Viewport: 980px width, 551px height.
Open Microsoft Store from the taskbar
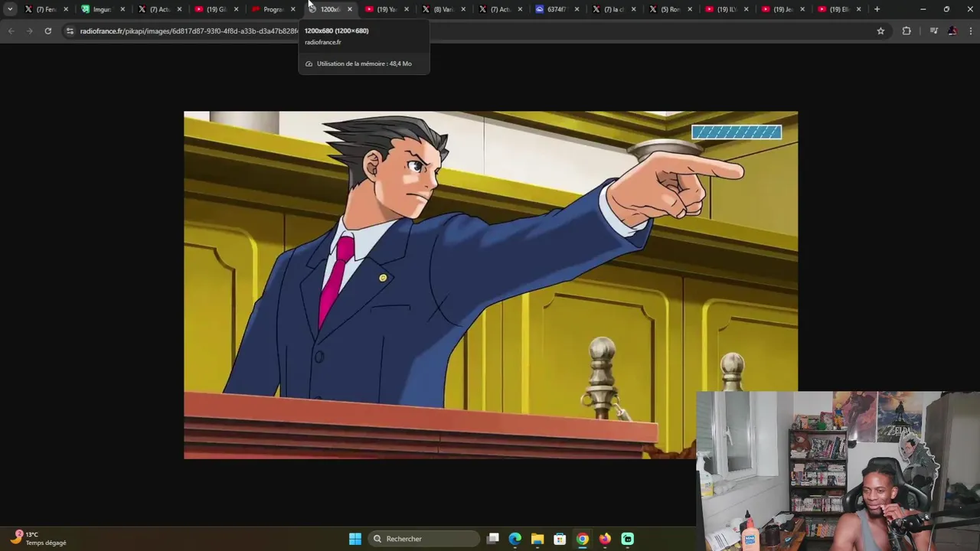pos(560,539)
